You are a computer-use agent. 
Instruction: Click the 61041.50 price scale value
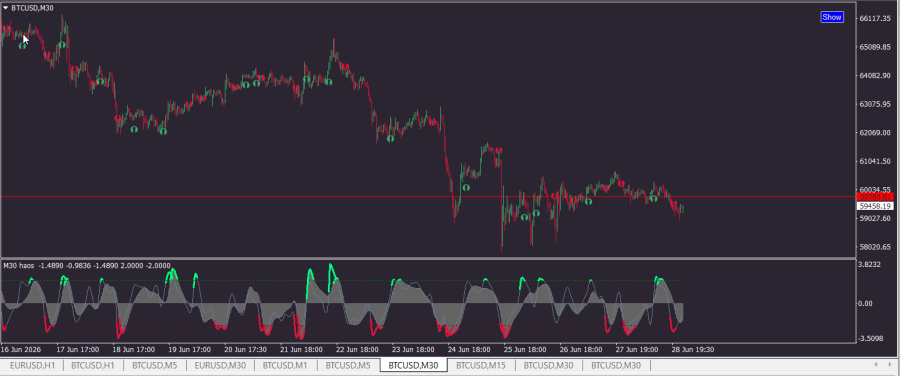tap(875, 161)
